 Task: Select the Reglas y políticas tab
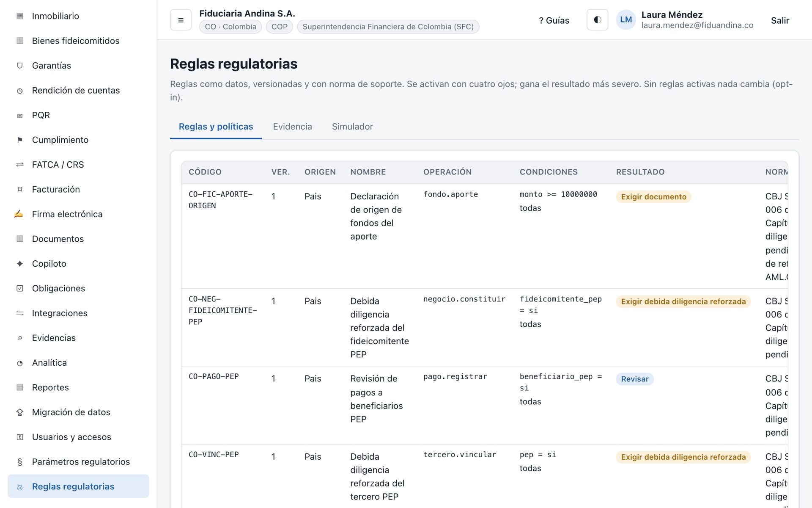pyautogui.click(x=216, y=127)
